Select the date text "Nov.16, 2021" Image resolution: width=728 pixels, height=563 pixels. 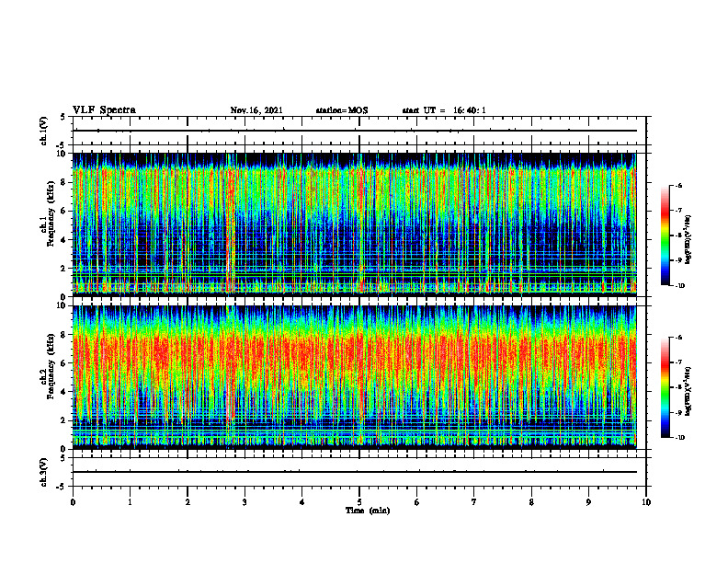256,110
